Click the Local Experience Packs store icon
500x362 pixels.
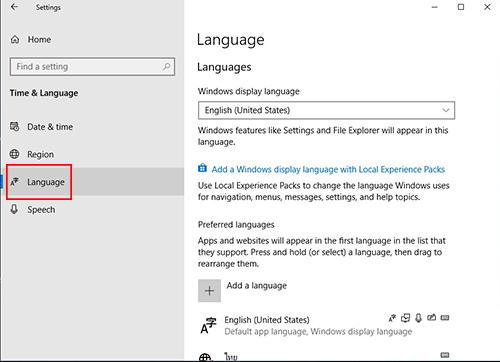(202, 168)
